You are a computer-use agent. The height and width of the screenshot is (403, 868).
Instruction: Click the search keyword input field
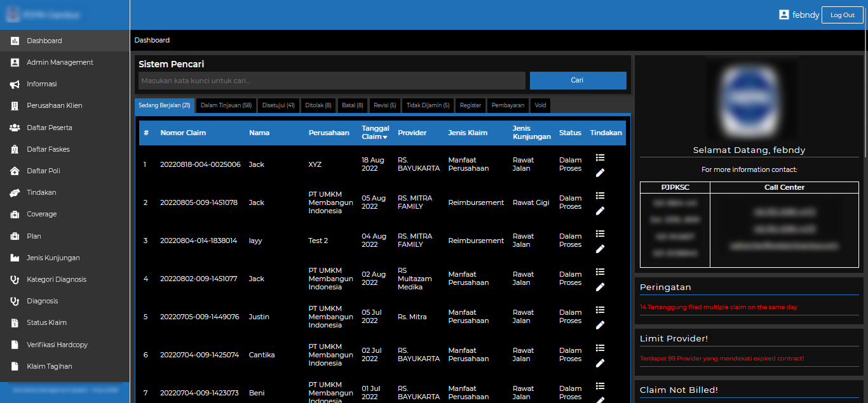pyautogui.click(x=332, y=81)
